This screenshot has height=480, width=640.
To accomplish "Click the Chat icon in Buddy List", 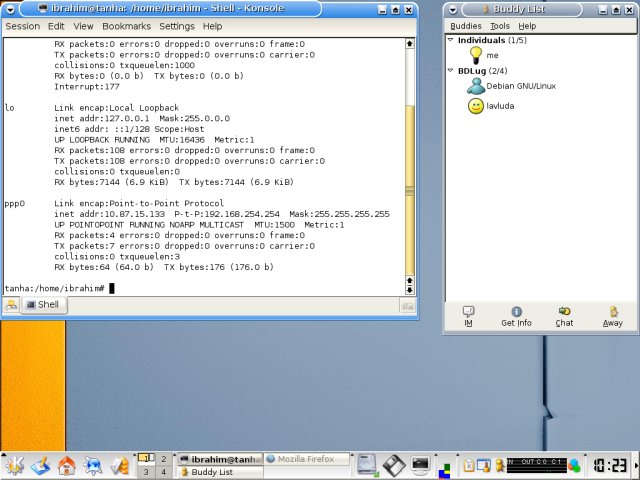I will coord(564,316).
